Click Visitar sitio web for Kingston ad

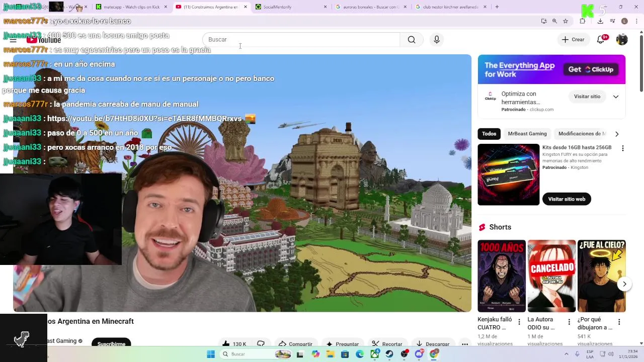coord(567,199)
